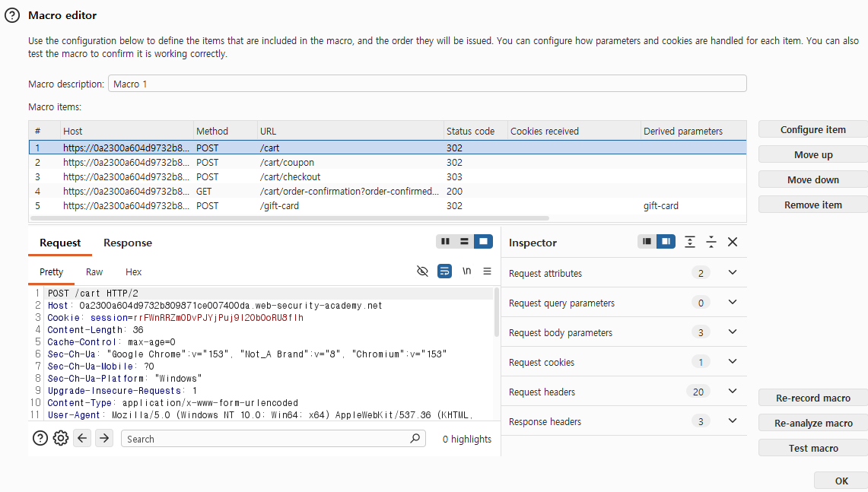Select the Pretty view tab

pos(52,271)
